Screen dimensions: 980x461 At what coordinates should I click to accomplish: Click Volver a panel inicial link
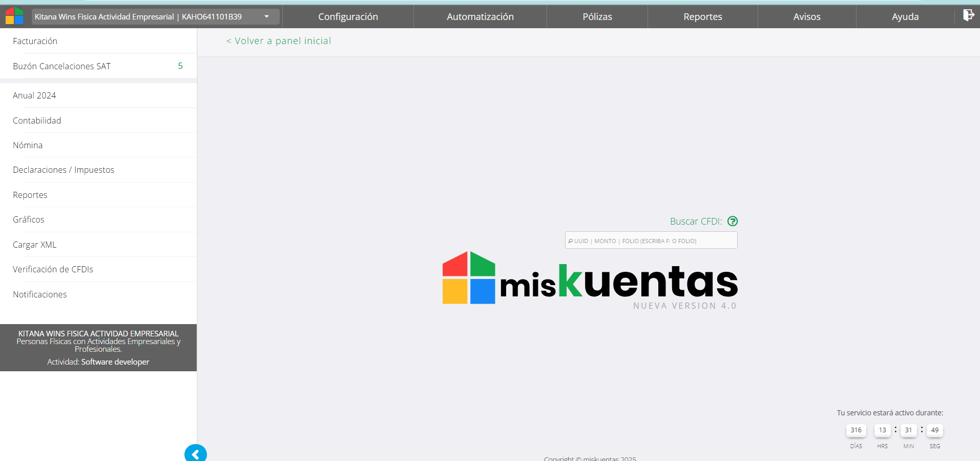[x=279, y=41]
